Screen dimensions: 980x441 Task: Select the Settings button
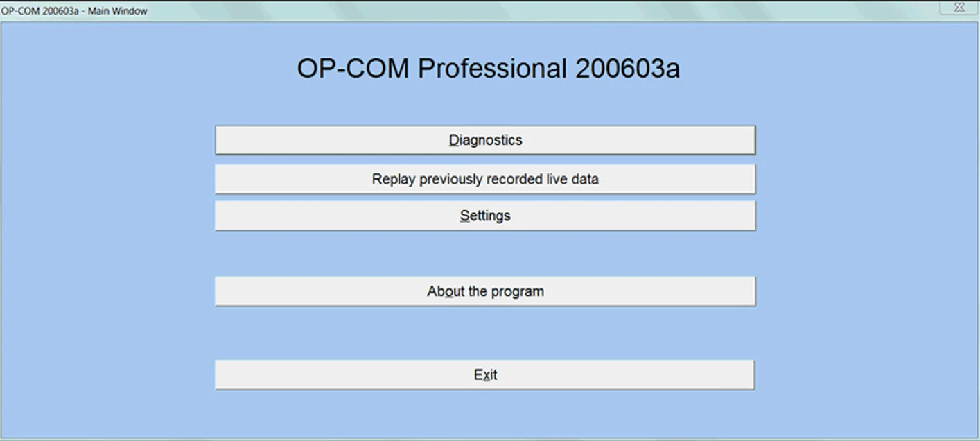tap(485, 216)
